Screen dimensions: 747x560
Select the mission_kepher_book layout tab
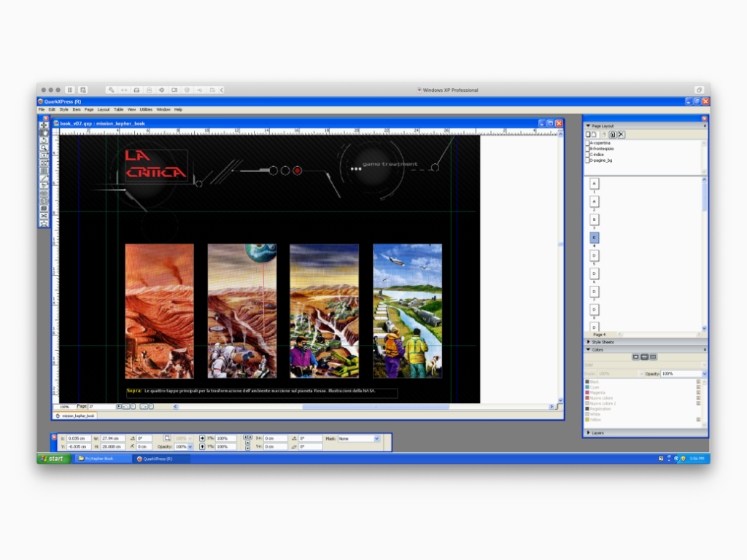coord(75,416)
